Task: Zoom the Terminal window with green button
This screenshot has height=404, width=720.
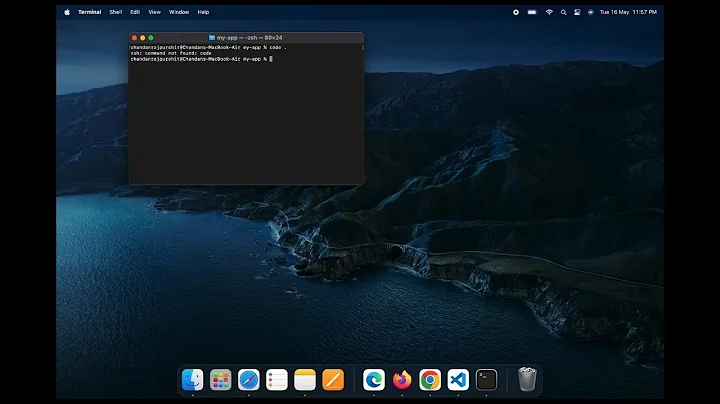Action: pyautogui.click(x=151, y=38)
